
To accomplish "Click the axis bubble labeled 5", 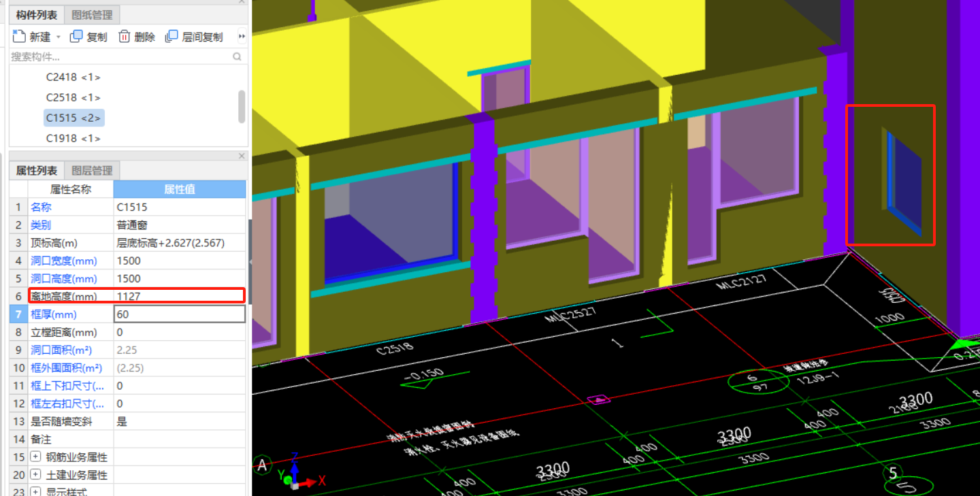I will click(894, 472).
